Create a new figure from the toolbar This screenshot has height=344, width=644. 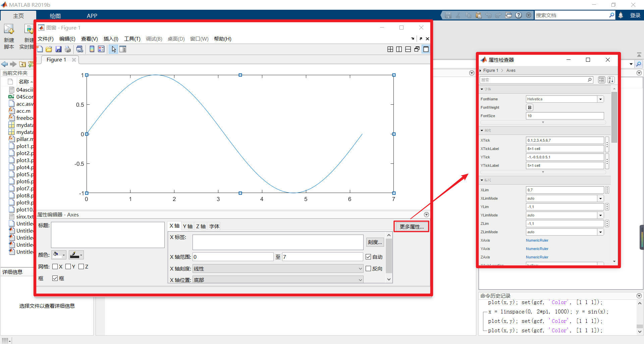(40, 49)
